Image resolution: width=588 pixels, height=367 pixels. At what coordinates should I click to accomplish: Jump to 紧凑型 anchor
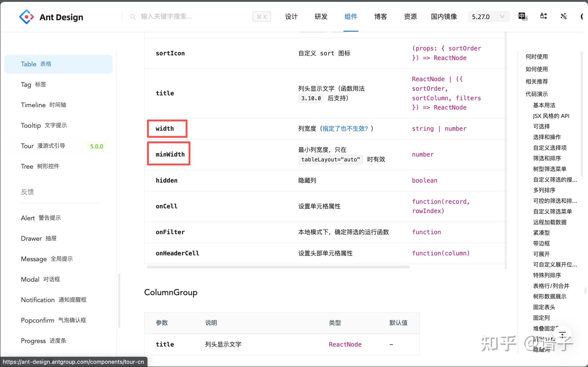[x=541, y=233]
